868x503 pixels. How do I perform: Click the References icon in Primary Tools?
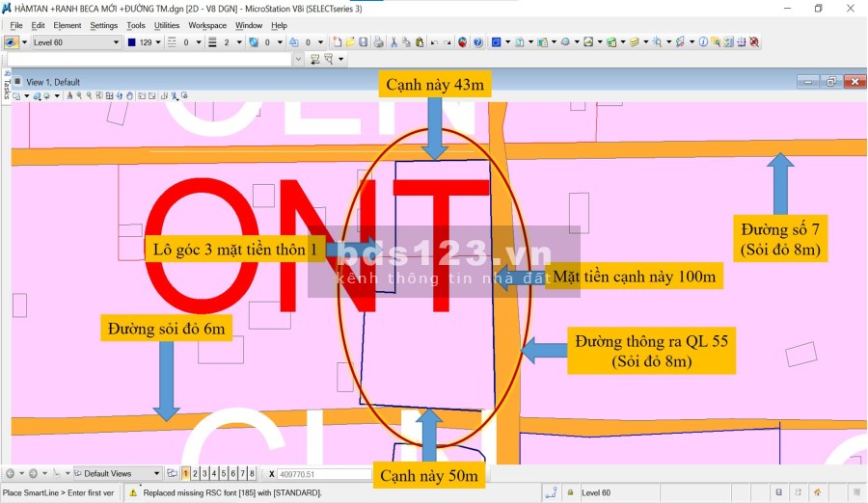(x=519, y=42)
